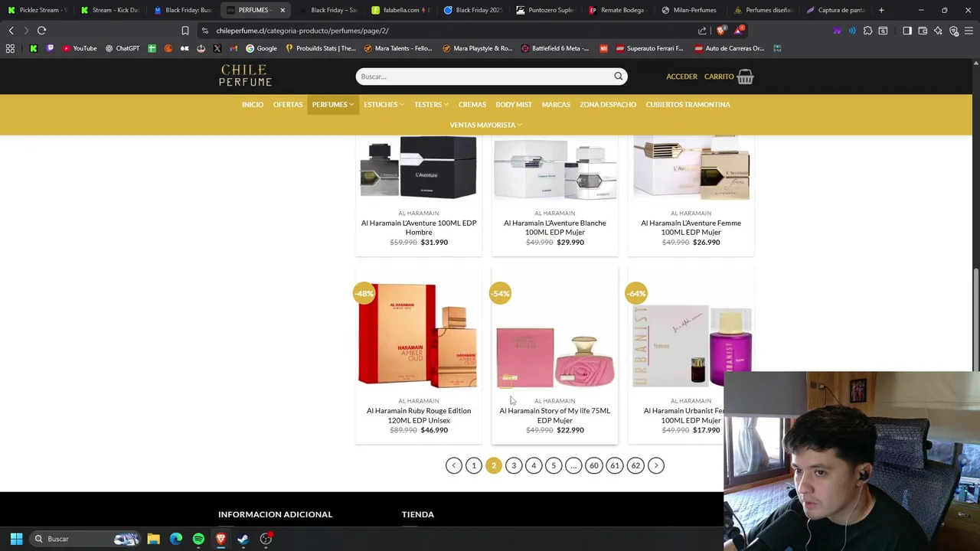Click the ACCEDER login link
The height and width of the screenshot is (551, 980).
[681, 77]
